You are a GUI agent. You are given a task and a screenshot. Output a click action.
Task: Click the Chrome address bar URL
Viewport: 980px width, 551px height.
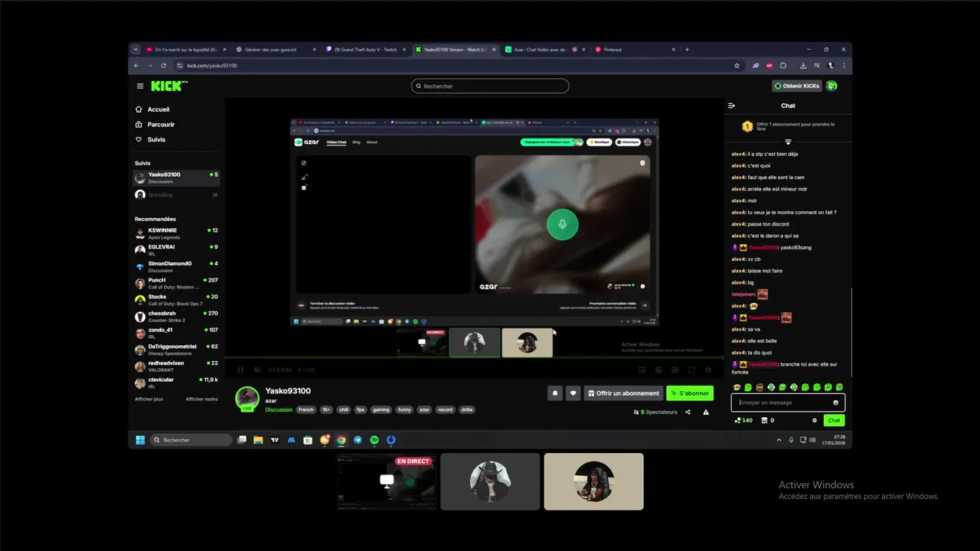click(x=212, y=66)
